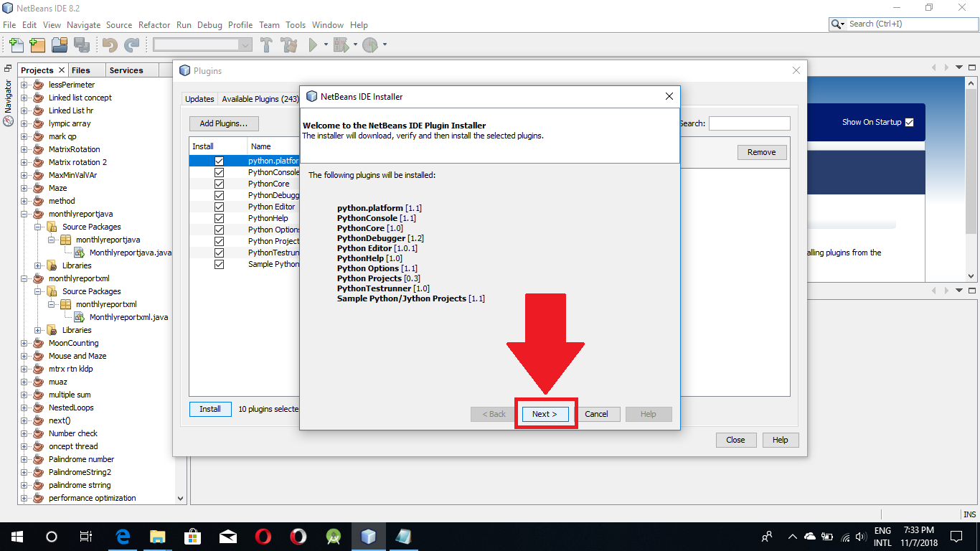This screenshot has width=980, height=551.
Task: Click the Build Project hammer icon
Action: pos(266,45)
